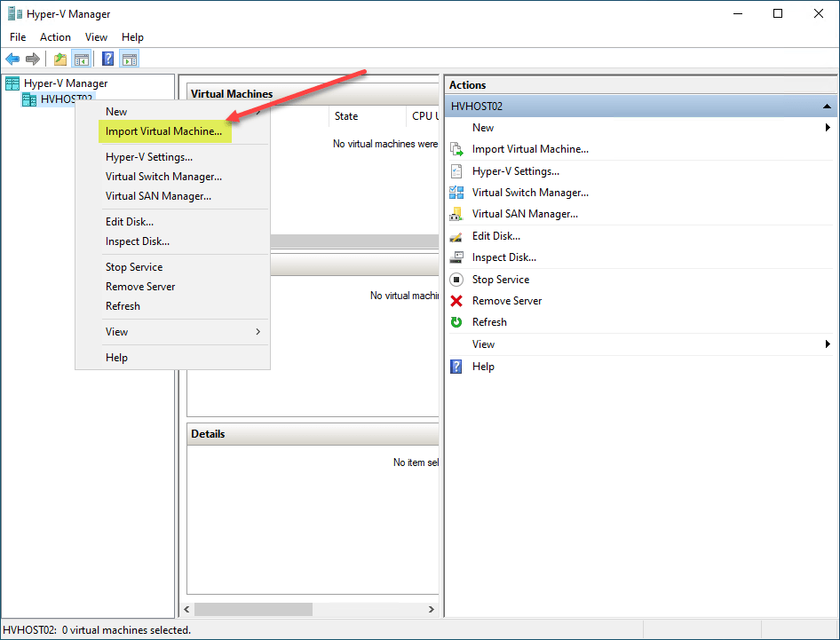Choose New in the context menu
The image size is (840, 640).
pos(171,111)
